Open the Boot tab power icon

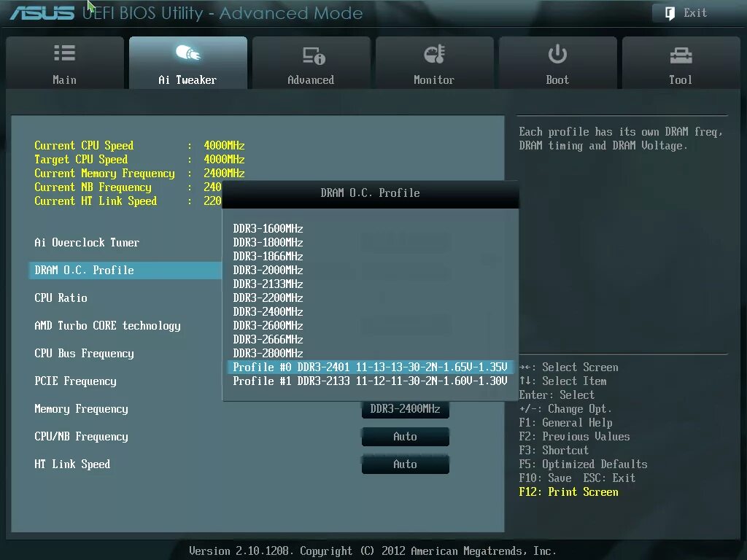[x=557, y=54]
